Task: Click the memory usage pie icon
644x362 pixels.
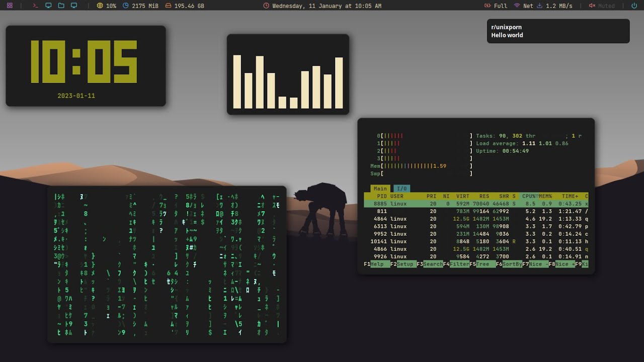Action: (125, 6)
